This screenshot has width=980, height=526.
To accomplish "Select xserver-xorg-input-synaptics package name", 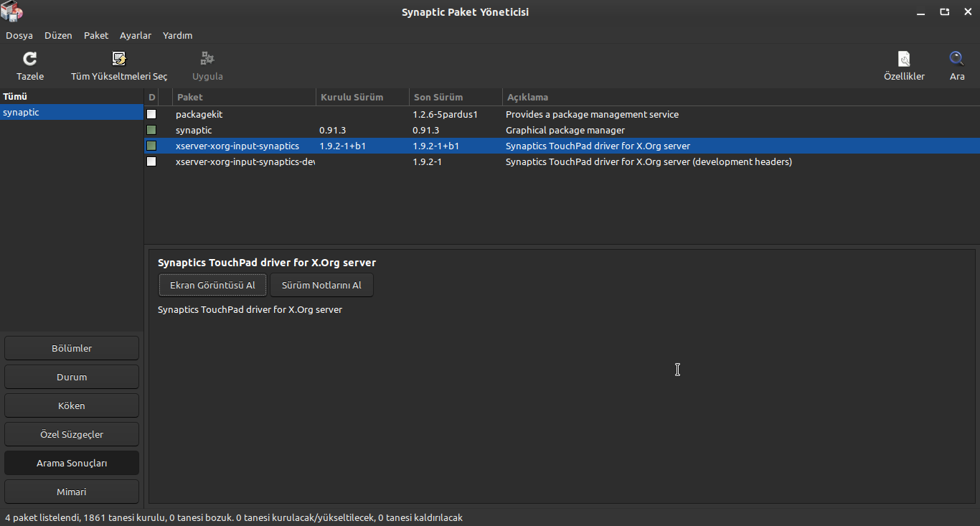I will pos(237,146).
